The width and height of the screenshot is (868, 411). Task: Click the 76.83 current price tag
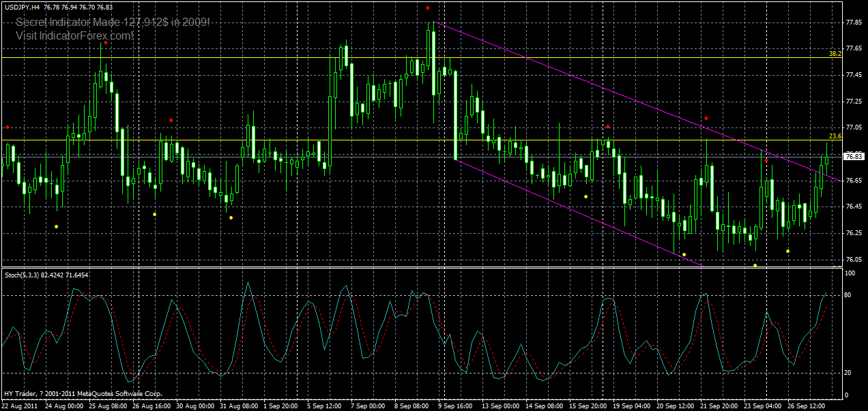pyautogui.click(x=853, y=156)
